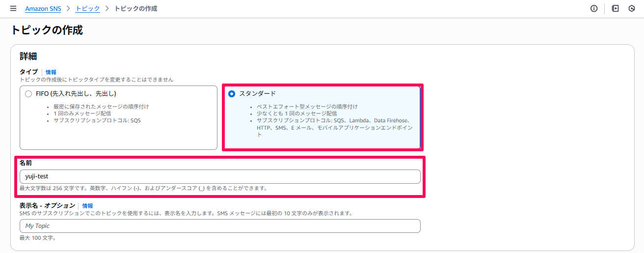Click the 詳細 section heading
The image size is (644, 253).
(28, 56)
